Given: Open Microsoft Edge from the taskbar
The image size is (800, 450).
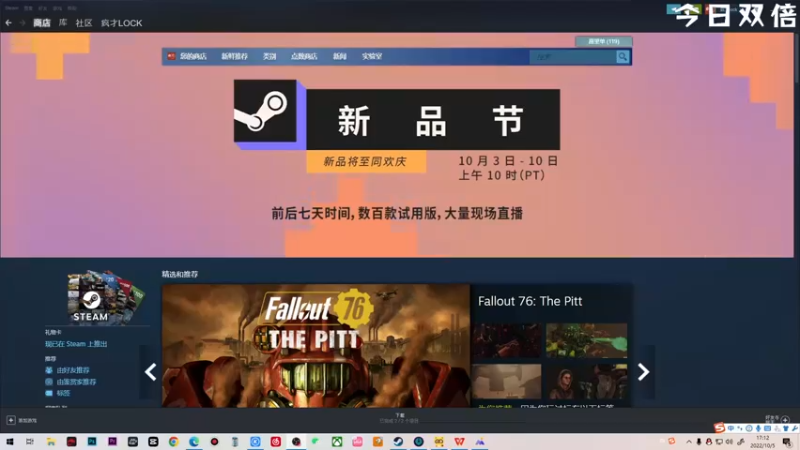Looking at the screenshot, I should click(x=194, y=441).
